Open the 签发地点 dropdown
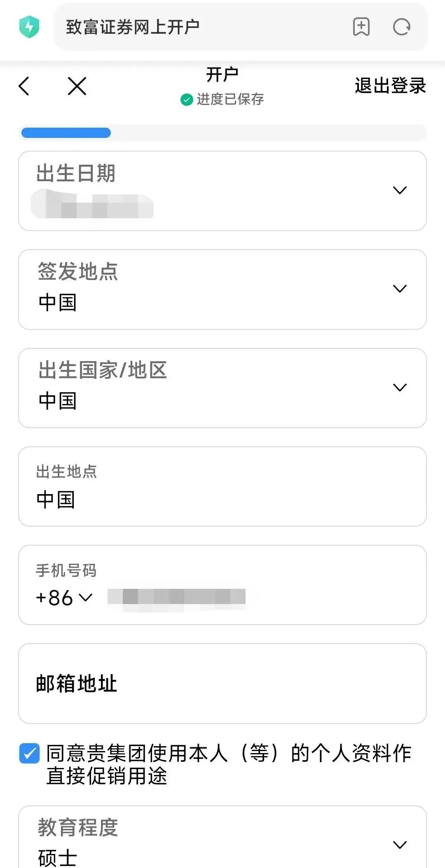Viewport: 445px width, 868px height. pos(400,289)
